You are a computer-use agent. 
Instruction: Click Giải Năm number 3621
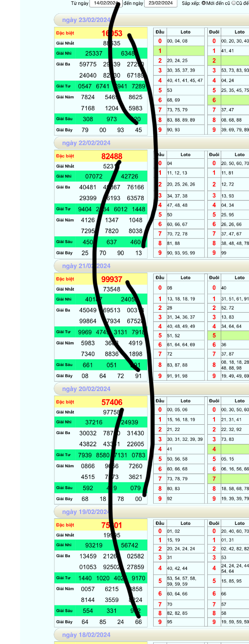135,477
